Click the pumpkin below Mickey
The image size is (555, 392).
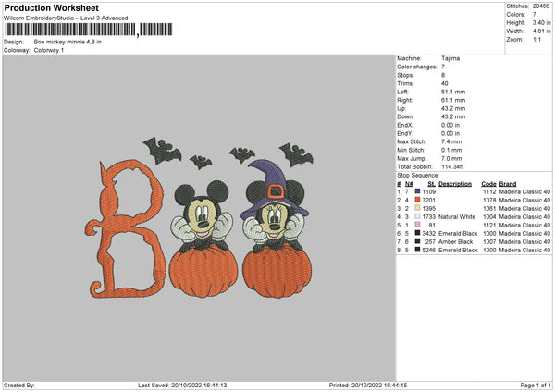pos(203,270)
